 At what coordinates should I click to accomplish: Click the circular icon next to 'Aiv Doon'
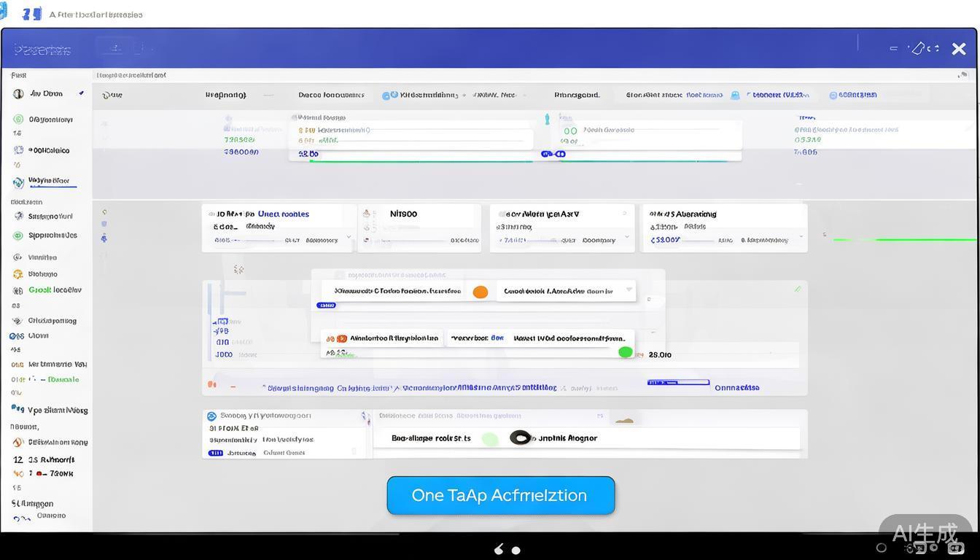pos(18,94)
